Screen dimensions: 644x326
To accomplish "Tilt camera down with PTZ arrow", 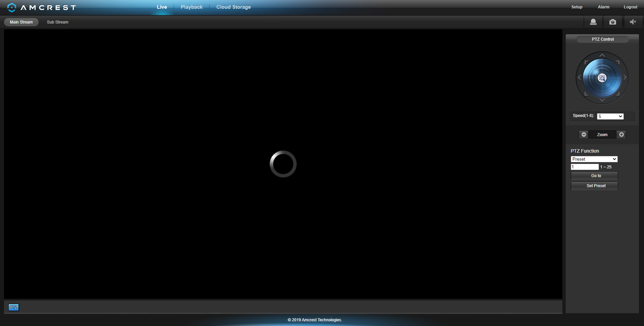I will (x=602, y=100).
